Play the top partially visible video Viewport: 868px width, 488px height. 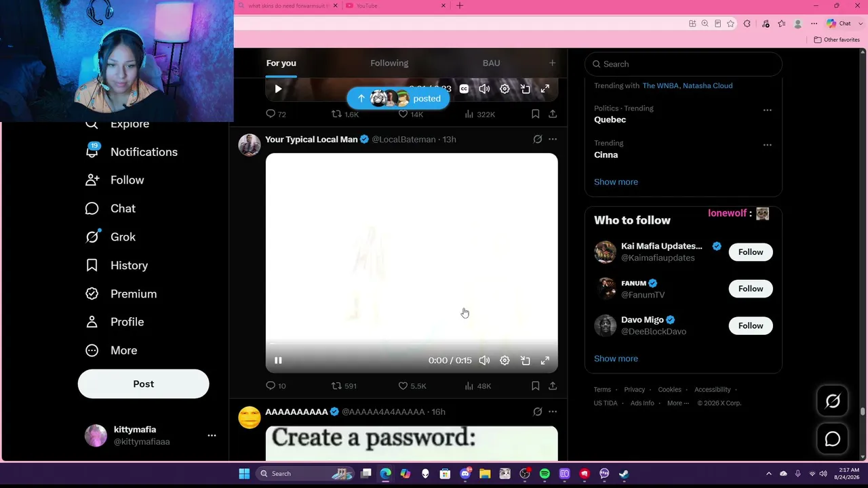coord(278,89)
